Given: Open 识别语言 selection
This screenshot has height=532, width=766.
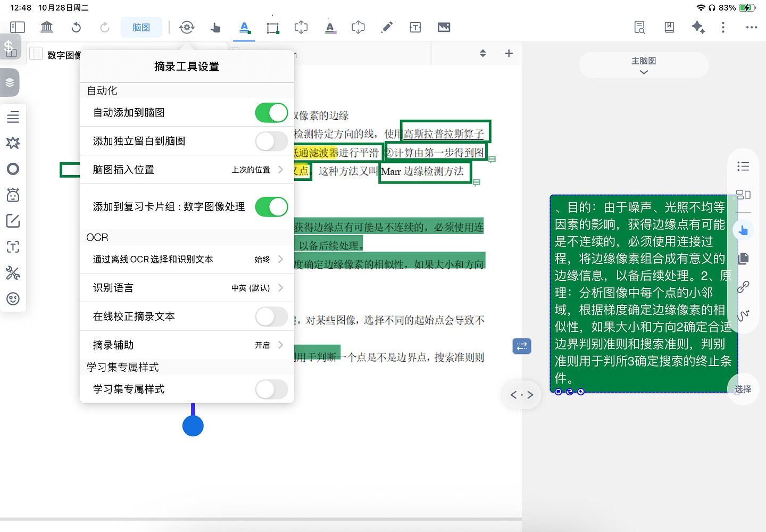Looking at the screenshot, I should tap(186, 288).
